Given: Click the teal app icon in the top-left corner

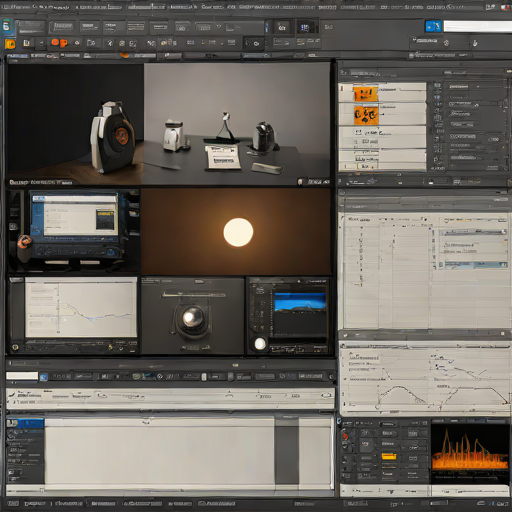Looking at the screenshot, I should click(x=6, y=26).
